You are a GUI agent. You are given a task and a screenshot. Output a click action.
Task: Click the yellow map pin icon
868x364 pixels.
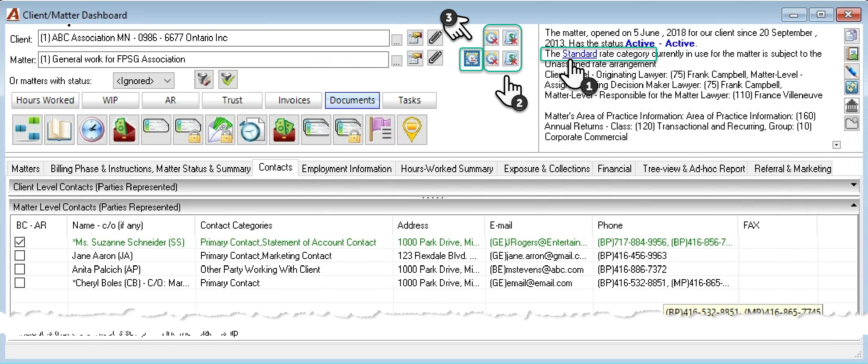pyautogui.click(x=412, y=129)
